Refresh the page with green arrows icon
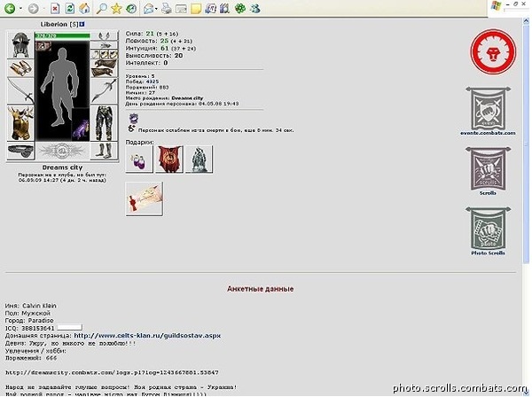The height and width of the screenshot is (397, 532). 69,8
